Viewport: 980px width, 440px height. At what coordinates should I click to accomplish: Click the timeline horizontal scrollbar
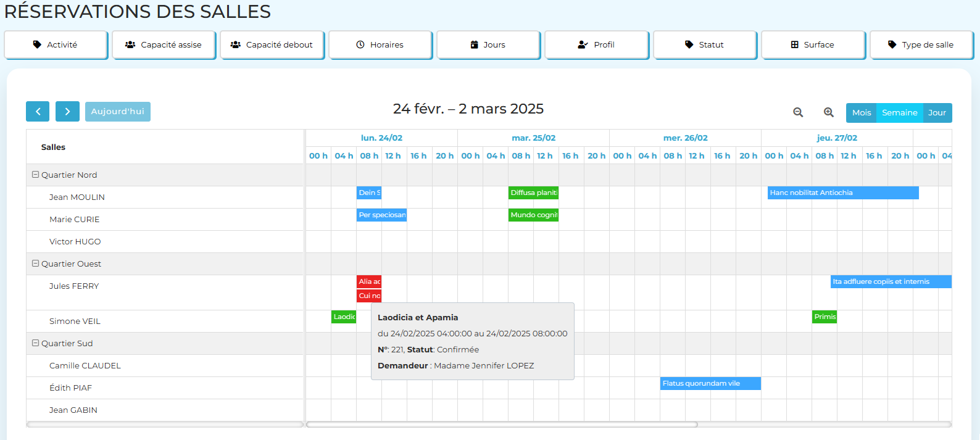[501, 425]
